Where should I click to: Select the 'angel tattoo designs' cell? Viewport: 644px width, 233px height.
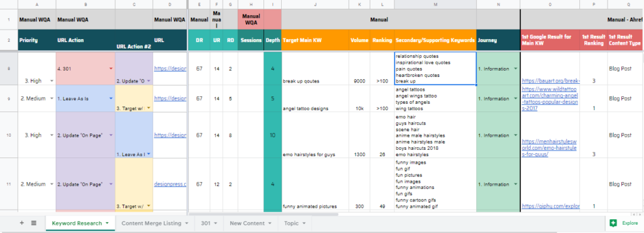[x=316, y=99]
